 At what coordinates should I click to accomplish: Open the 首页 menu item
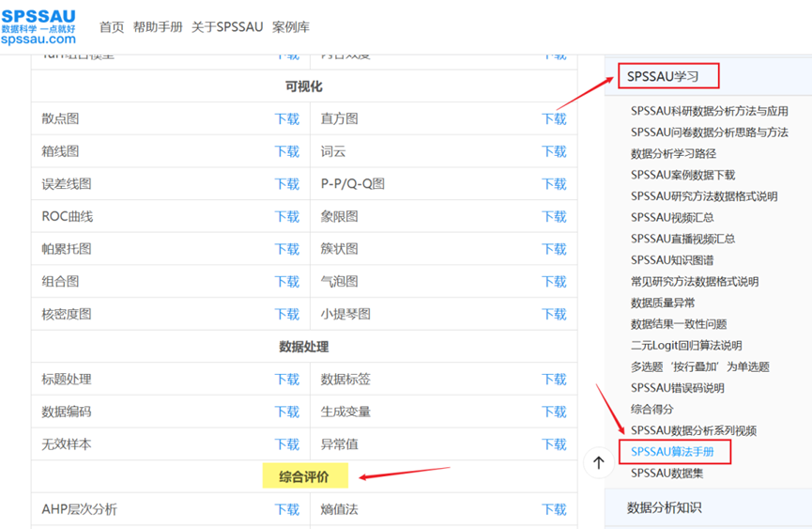(112, 27)
